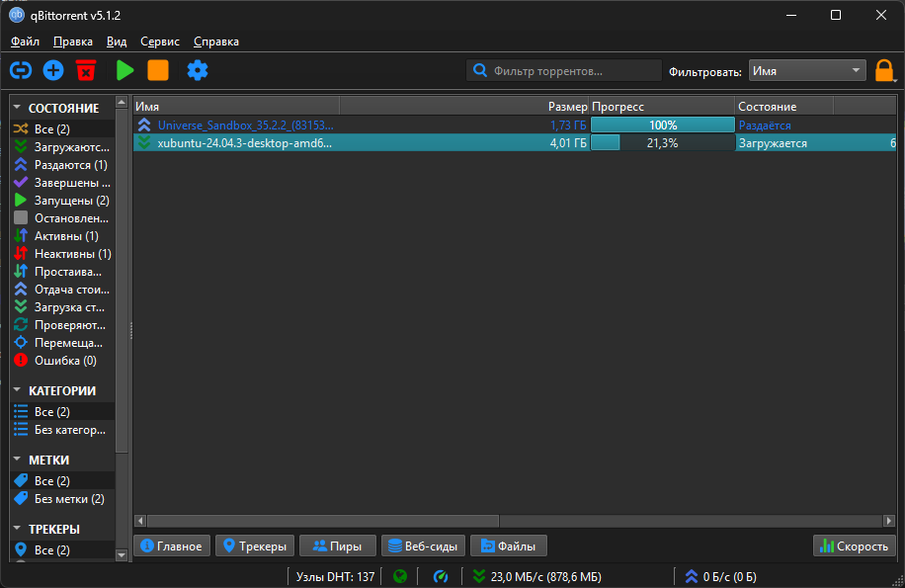Collapse the СОСТОЯНИЕ section
Viewport: 905px width, 588px height.
tap(17, 108)
